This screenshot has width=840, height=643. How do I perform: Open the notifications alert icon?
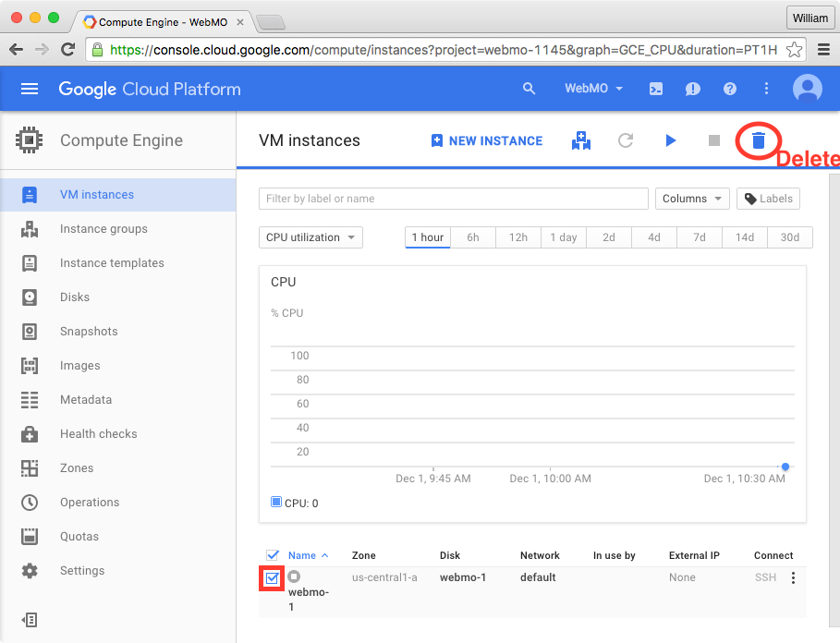coord(693,89)
